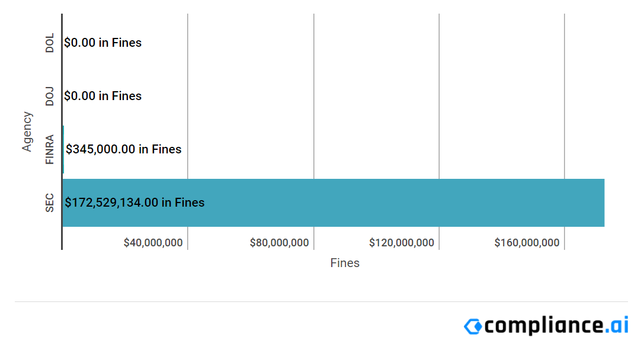Click the Fines horizontal axis title
This screenshot has height=347, width=644.
[x=345, y=263]
